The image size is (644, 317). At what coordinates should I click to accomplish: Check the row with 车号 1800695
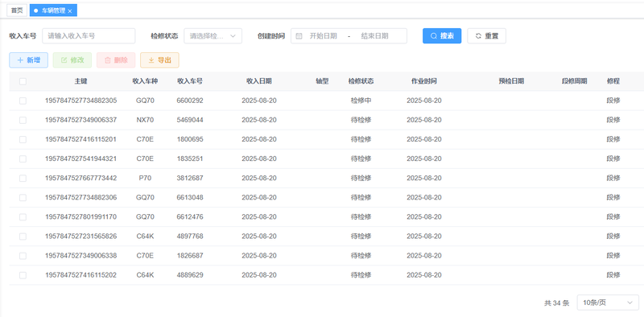(23, 139)
